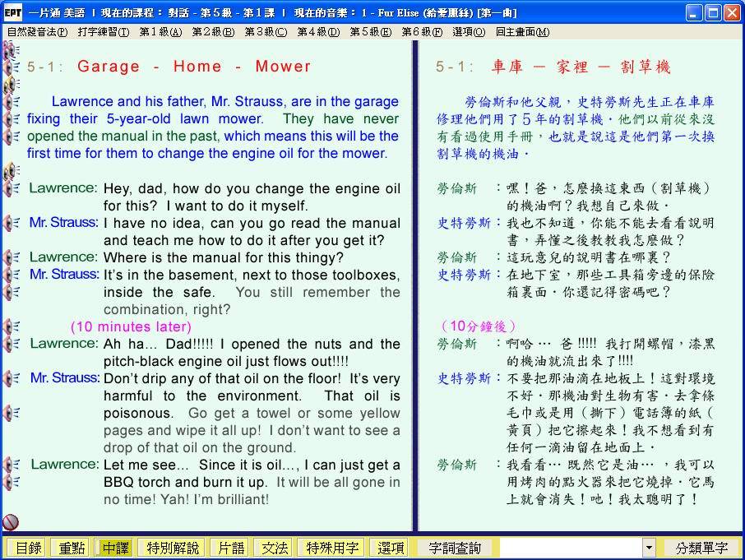This screenshot has height=560, width=745.
Task: Click the speaker icon beside the title 'Garage - Home - Mower'
Action: tap(11, 67)
